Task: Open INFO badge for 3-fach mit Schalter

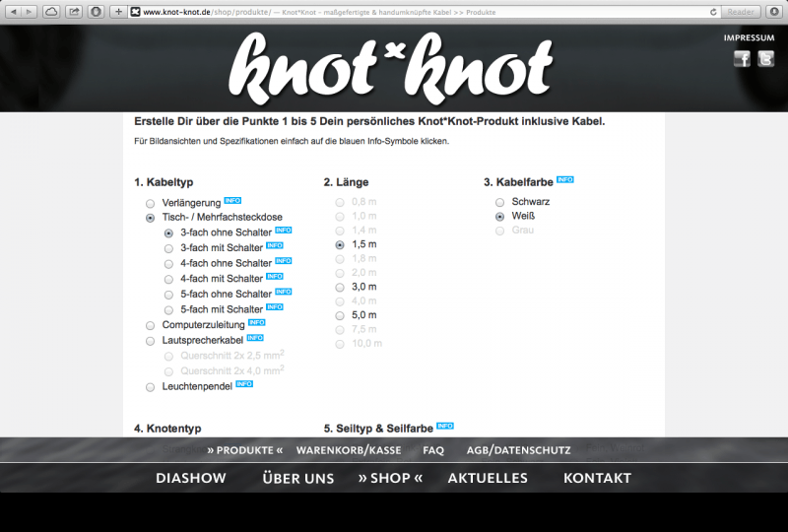Action: 275,245
